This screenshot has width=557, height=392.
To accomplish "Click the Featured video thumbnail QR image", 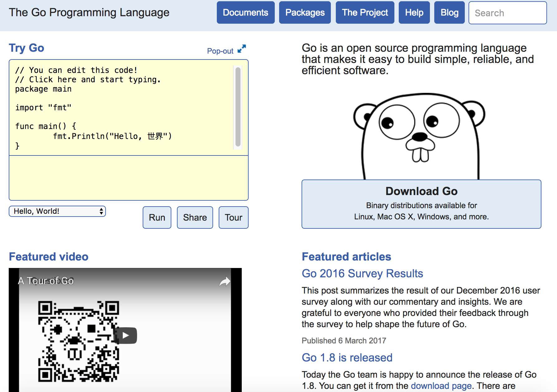I will tap(79, 341).
